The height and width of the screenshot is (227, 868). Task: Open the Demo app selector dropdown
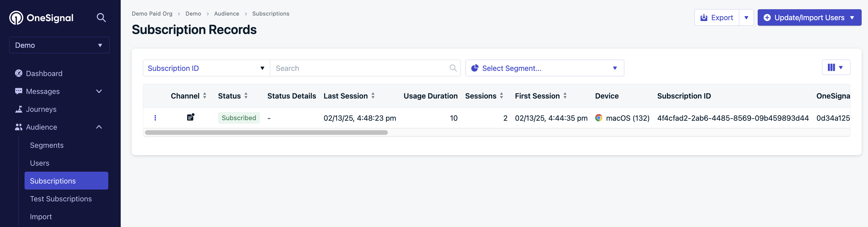(59, 45)
